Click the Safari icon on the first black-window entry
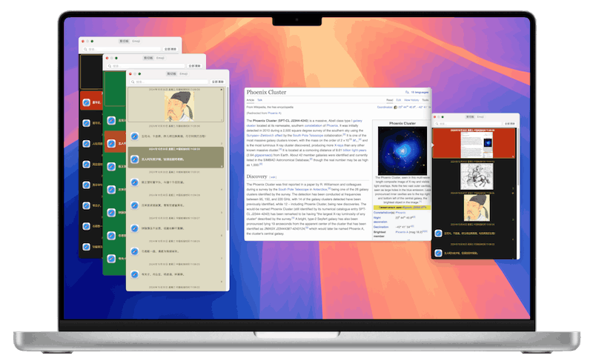 point(86,102)
